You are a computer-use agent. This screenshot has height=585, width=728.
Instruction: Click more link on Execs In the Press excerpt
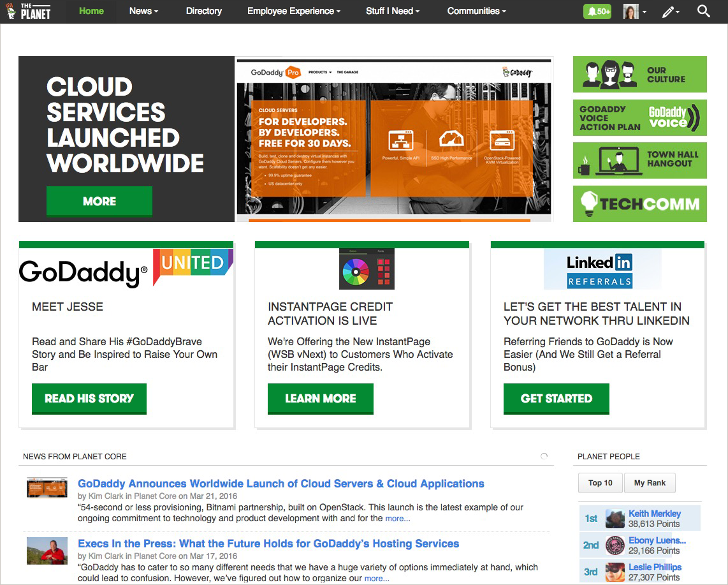tap(377, 579)
